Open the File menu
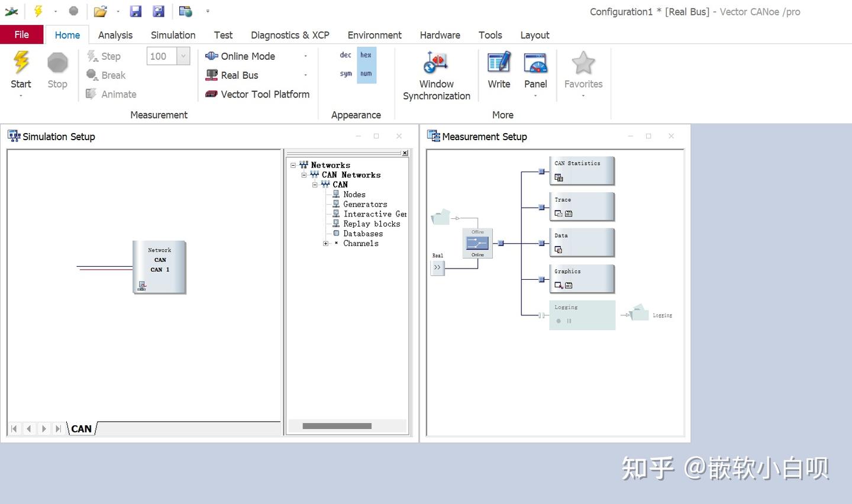852x504 pixels. point(22,34)
